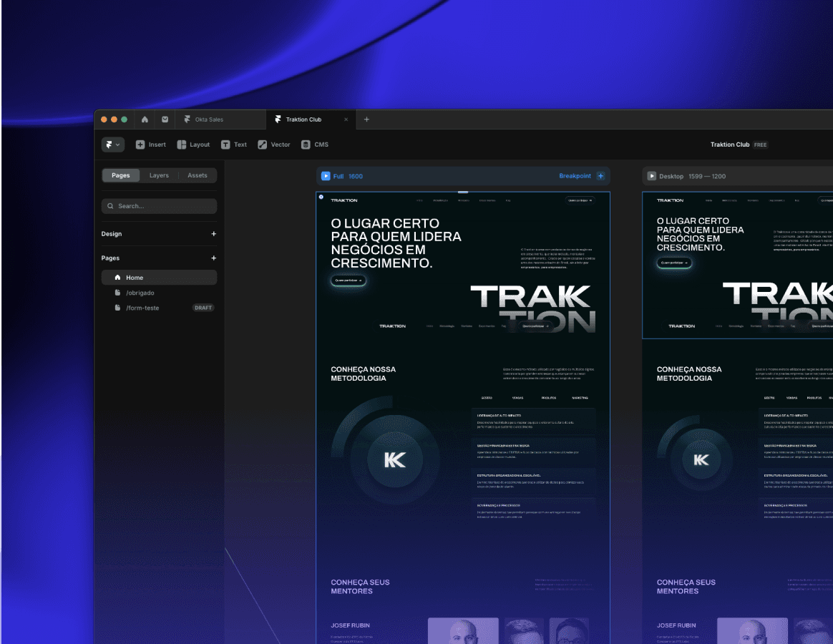Click the home icon in title bar
833x644 pixels.
tap(145, 119)
